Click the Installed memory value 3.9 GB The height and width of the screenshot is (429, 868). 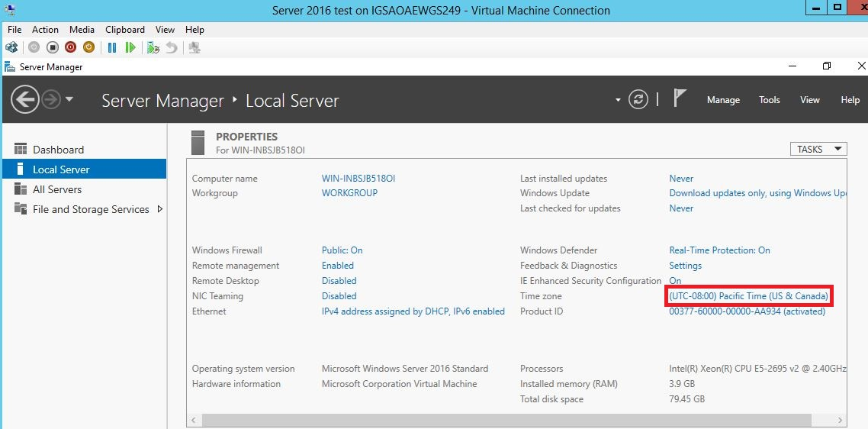(x=682, y=383)
